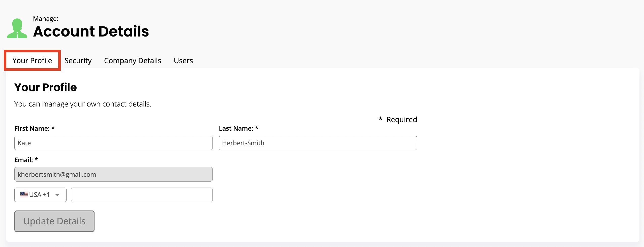The width and height of the screenshot is (644, 247).
Task: Click the USA flag icon
Action: [24, 195]
